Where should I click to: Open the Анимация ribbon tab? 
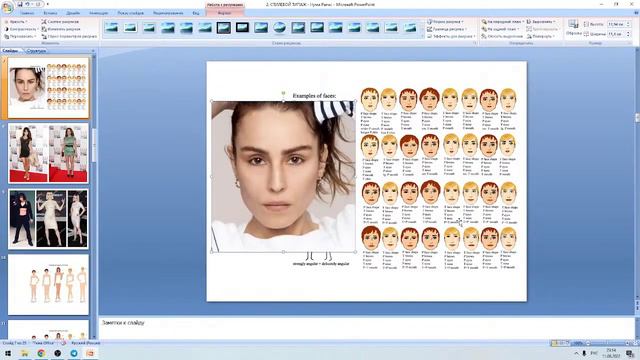pyautogui.click(x=99, y=13)
